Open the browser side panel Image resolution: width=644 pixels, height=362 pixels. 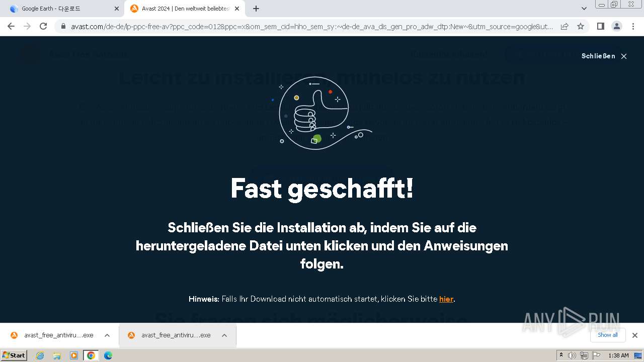click(600, 26)
